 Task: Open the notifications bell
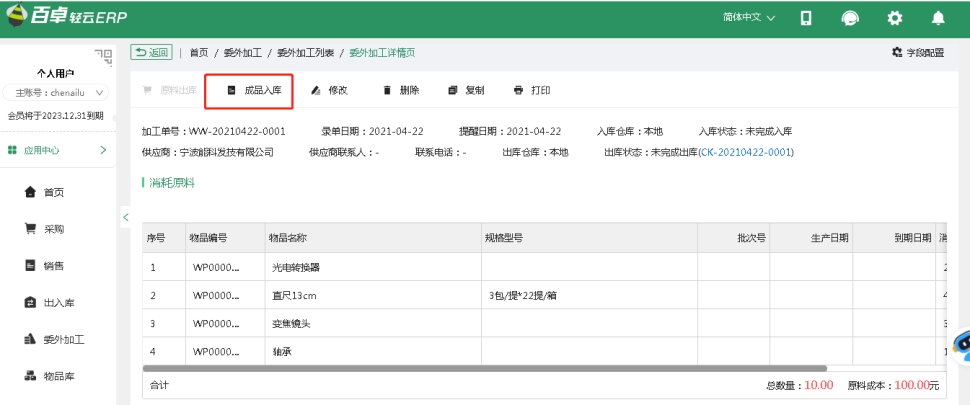click(x=937, y=18)
